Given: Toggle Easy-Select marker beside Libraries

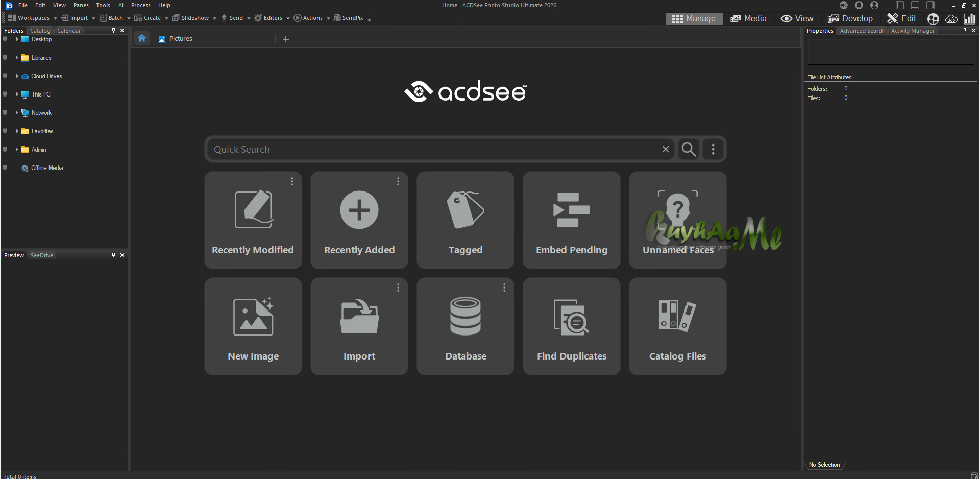Looking at the screenshot, I should click(x=5, y=58).
